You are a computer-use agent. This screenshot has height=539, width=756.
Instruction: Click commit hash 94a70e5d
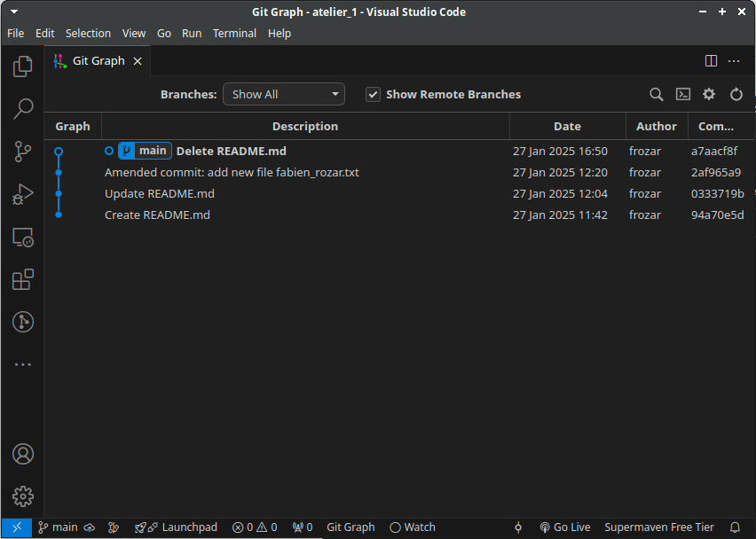coord(718,215)
